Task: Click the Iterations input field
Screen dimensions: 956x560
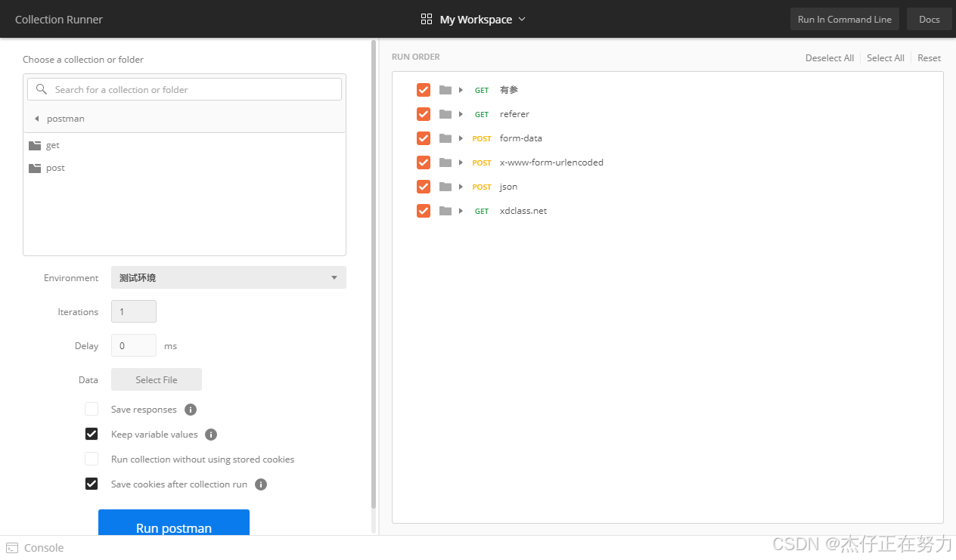Action: 134,311
